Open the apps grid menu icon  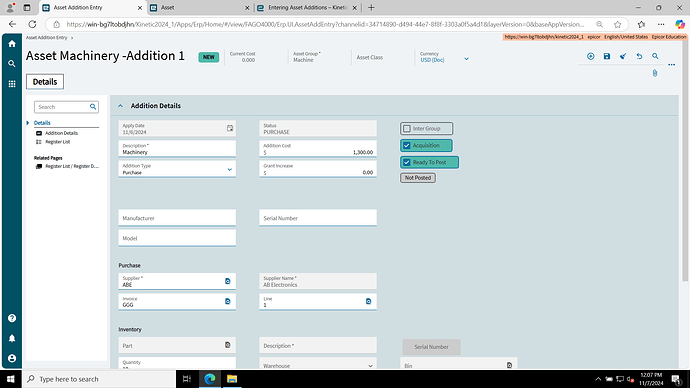[12, 84]
